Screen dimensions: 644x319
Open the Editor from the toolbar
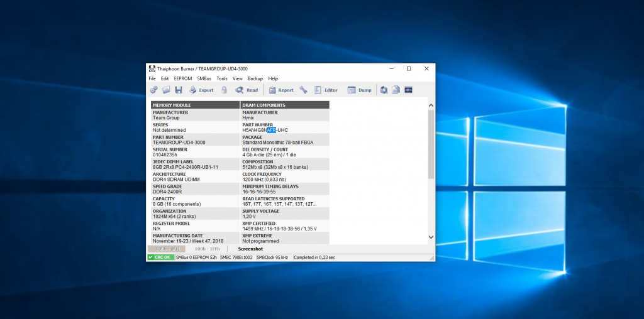coord(326,90)
